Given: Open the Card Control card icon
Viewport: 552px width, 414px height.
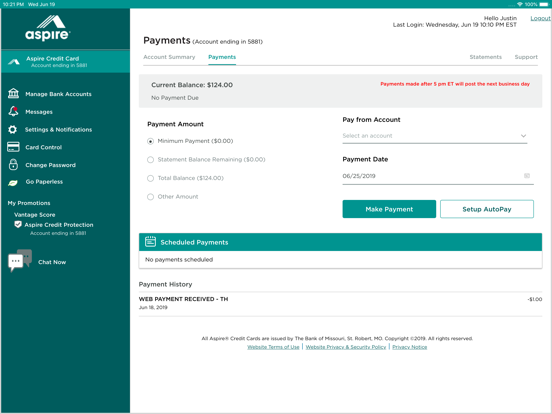Looking at the screenshot, I should coord(13,147).
